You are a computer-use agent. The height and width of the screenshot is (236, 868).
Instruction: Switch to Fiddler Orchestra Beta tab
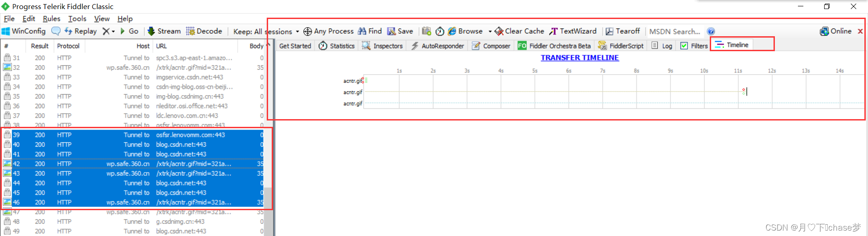554,46
